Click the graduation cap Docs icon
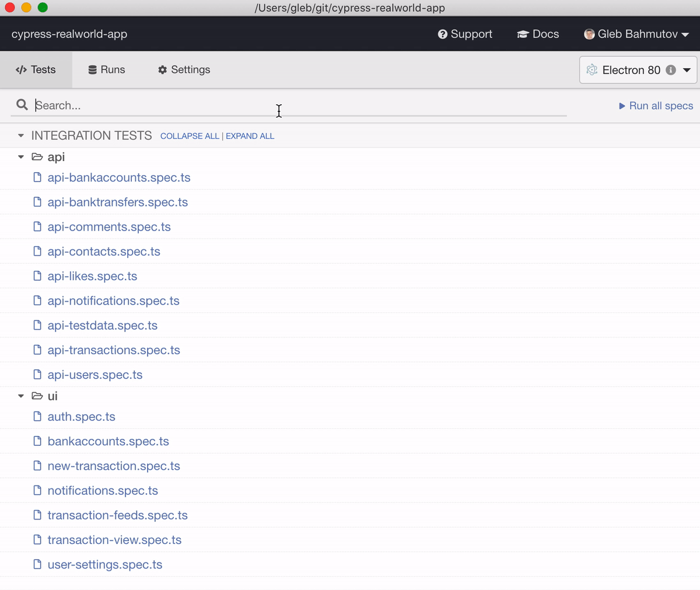This screenshot has width=700, height=590. [x=523, y=34]
